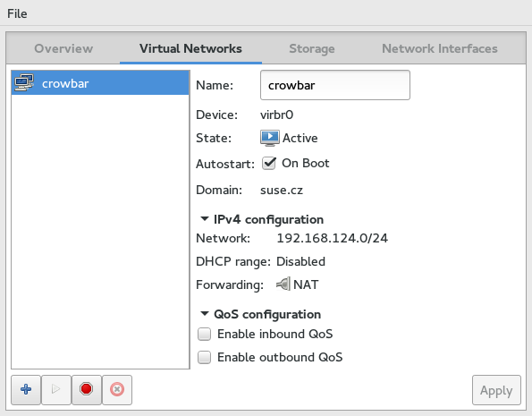
Task: Select the crowbar entry in network list
Action: pos(100,82)
